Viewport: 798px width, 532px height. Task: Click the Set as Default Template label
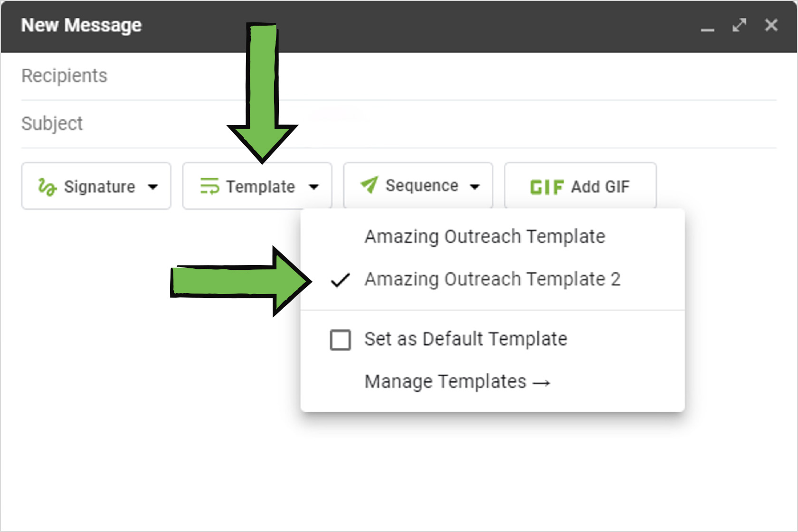[x=465, y=339]
